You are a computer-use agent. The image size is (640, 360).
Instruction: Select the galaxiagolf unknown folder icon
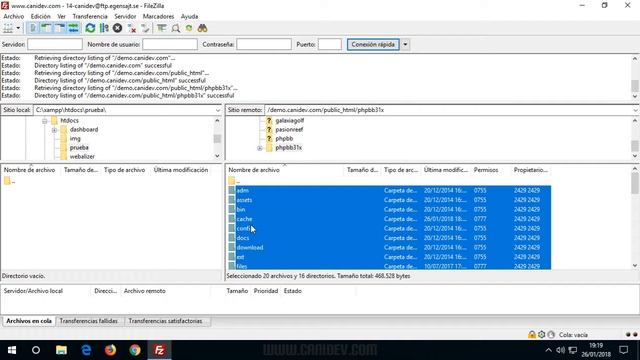269,120
